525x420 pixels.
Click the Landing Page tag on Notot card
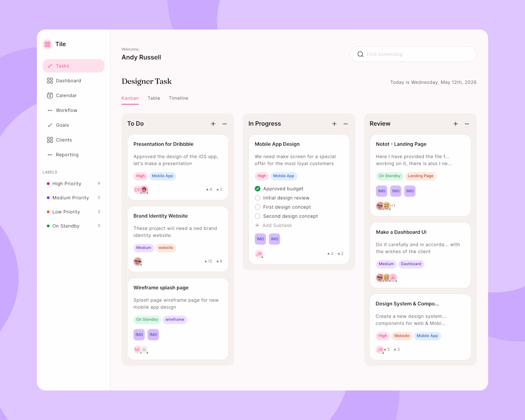pyautogui.click(x=420, y=176)
